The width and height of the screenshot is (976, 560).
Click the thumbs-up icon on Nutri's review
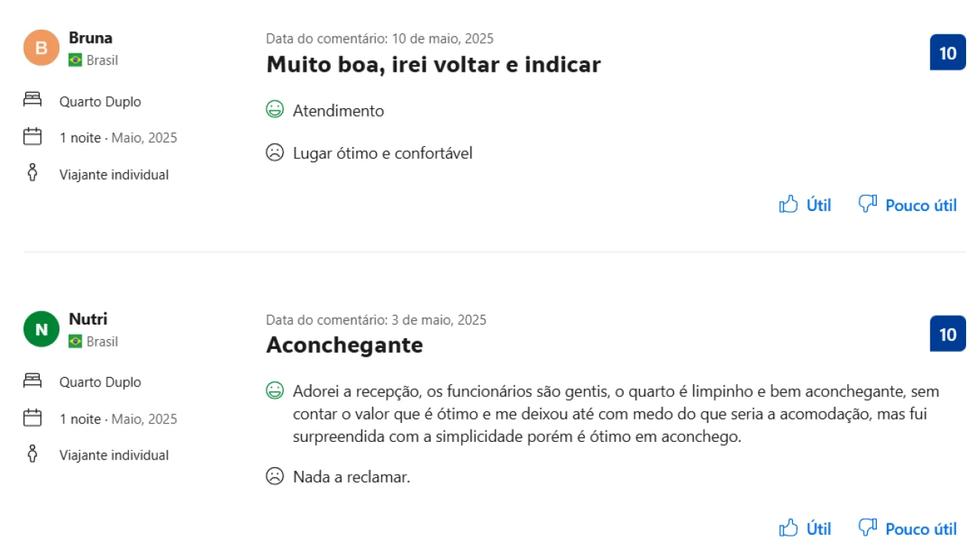point(788,527)
